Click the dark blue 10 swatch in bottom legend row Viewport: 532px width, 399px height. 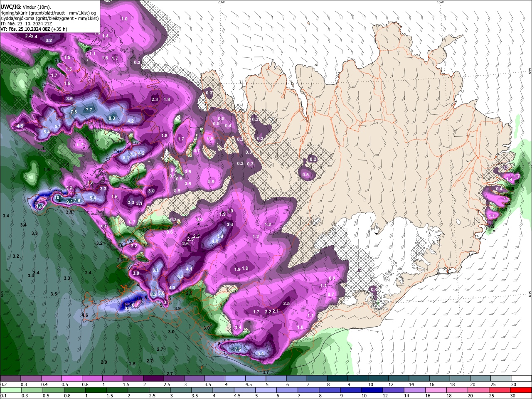371,390
